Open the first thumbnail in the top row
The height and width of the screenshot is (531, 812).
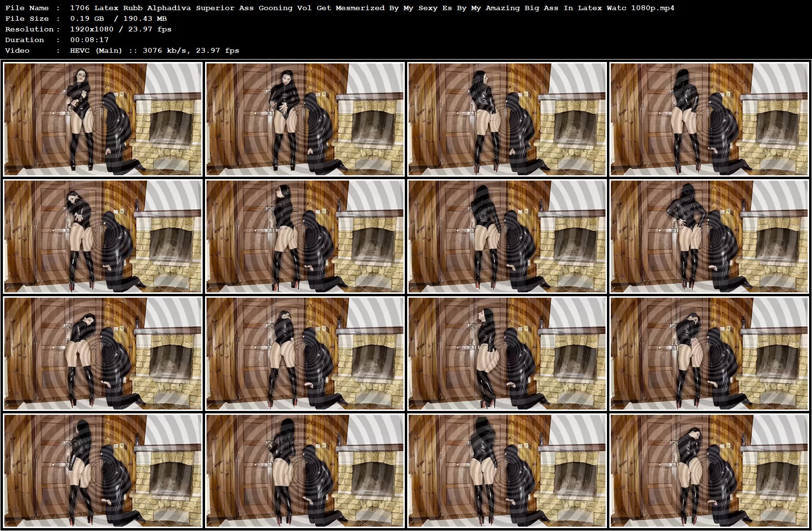click(x=103, y=120)
